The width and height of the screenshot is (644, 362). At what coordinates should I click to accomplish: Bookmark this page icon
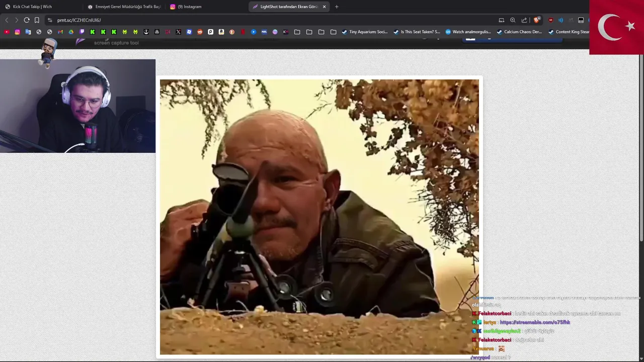coord(37,20)
